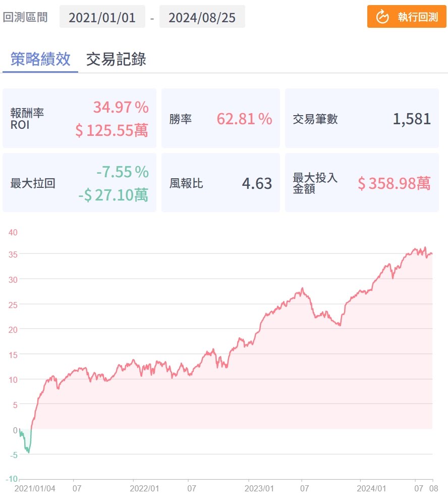448x503 pixels.
Task: Click the start date field 2021/01/01
Action: [102, 17]
